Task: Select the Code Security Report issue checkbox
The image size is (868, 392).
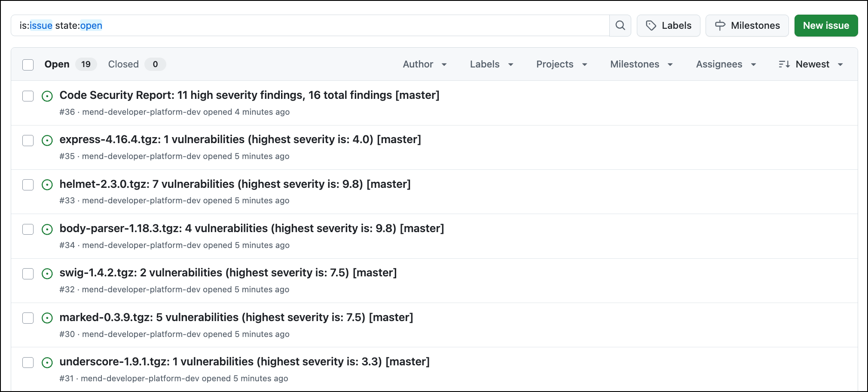Action: [28, 96]
